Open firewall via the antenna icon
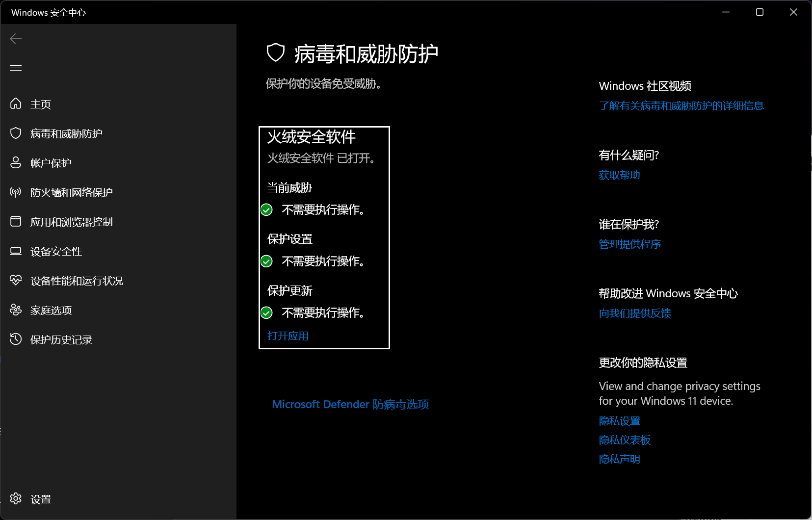 click(x=16, y=192)
